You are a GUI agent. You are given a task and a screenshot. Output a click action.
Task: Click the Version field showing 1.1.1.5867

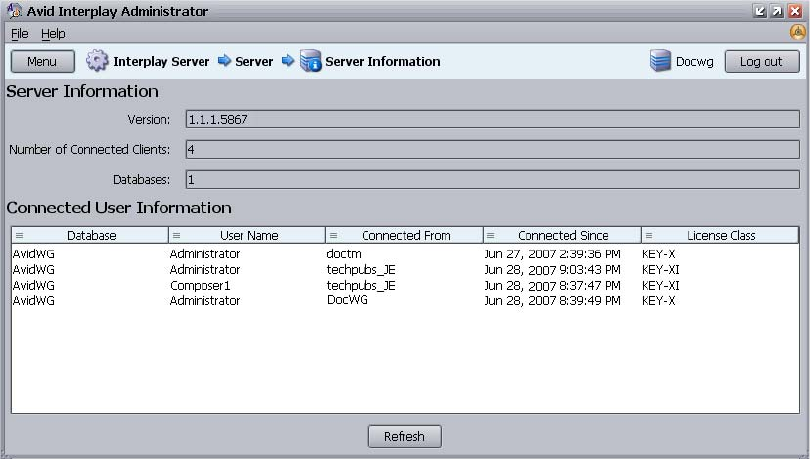click(x=493, y=119)
